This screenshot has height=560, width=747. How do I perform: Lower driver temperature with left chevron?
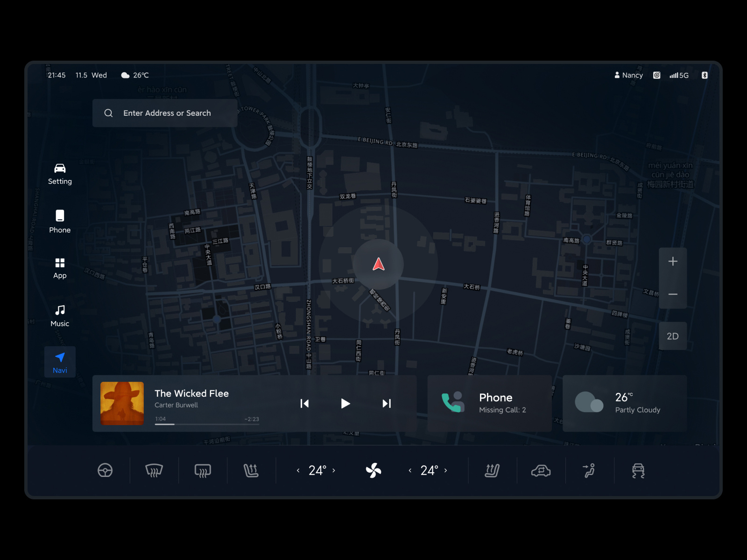click(298, 470)
